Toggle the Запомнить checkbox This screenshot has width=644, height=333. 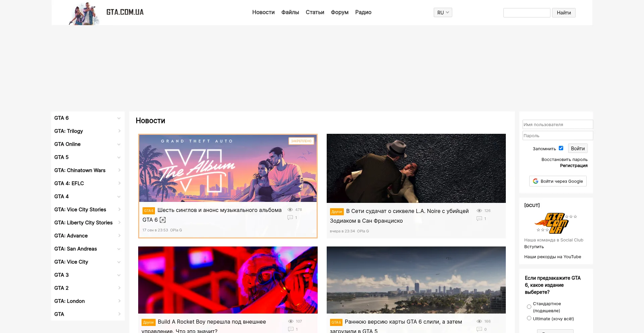pos(561,148)
